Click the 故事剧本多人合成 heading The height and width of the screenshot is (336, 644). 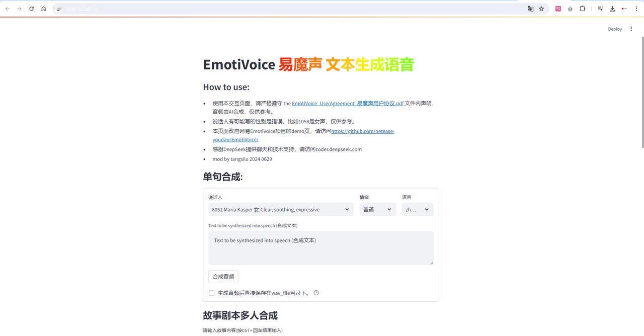tap(240, 315)
